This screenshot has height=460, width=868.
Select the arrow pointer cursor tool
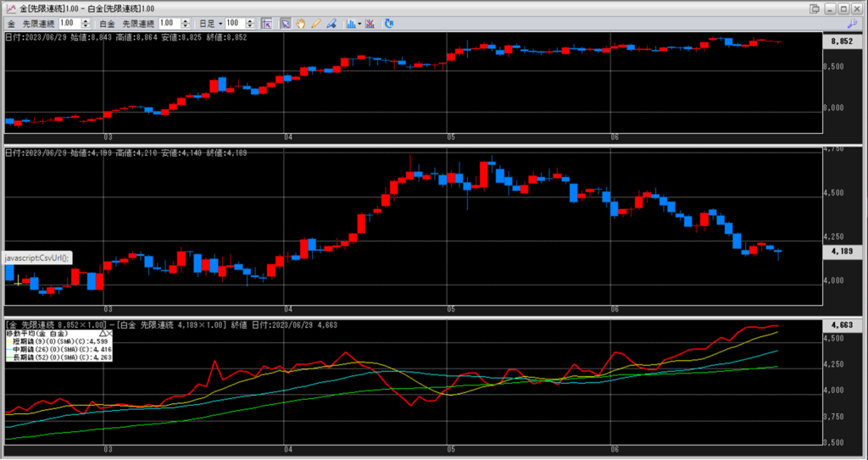pyautogui.click(x=286, y=23)
